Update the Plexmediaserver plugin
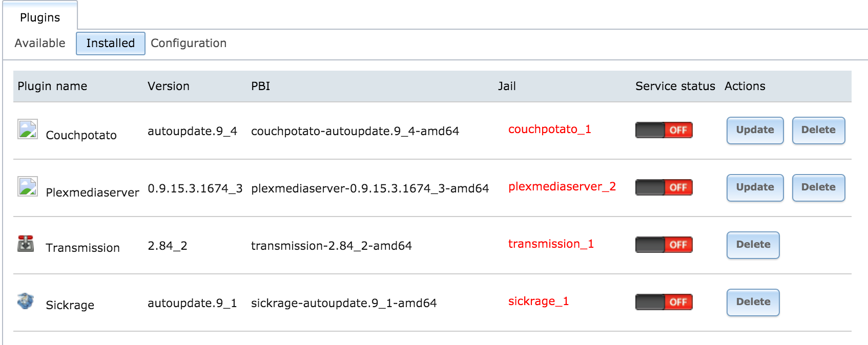 [x=755, y=187]
